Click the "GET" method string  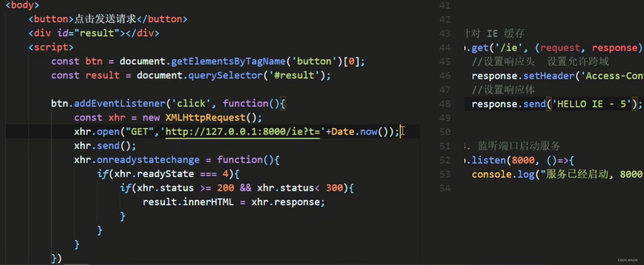139,131
